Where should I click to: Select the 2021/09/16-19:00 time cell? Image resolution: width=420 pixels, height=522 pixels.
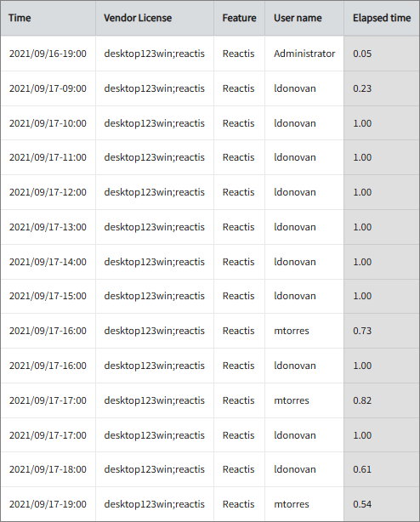48,54
